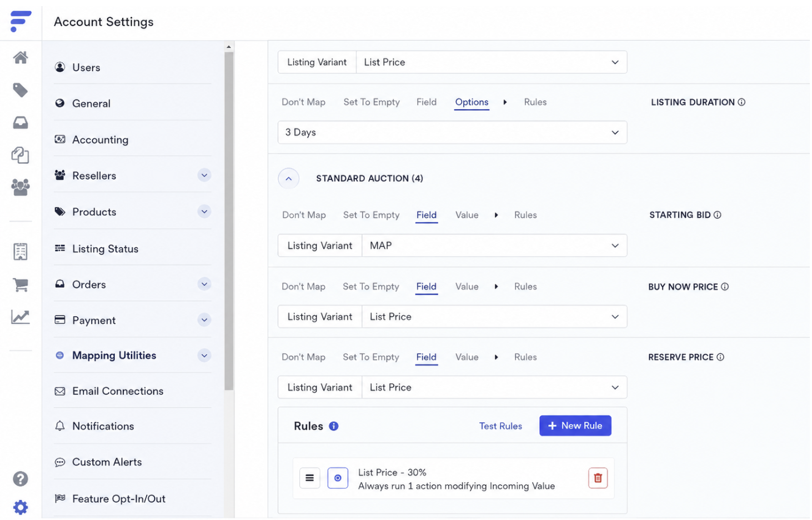Open Buy Now Price List Price dropdown
812x520 pixels.
495,317
